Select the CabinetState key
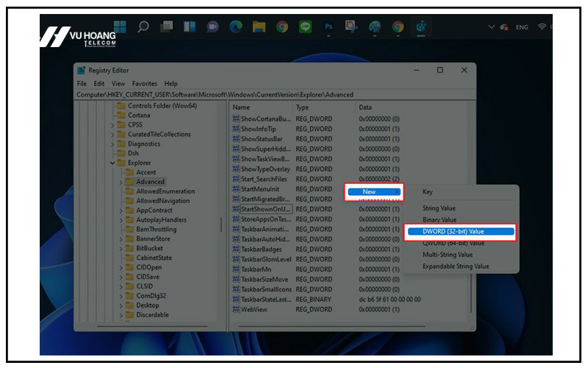 pos(154,258)
